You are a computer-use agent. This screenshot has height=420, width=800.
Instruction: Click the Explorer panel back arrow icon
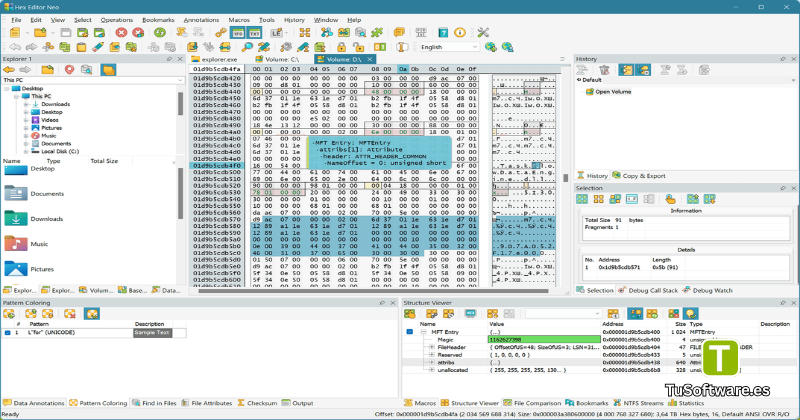[9, 69]
